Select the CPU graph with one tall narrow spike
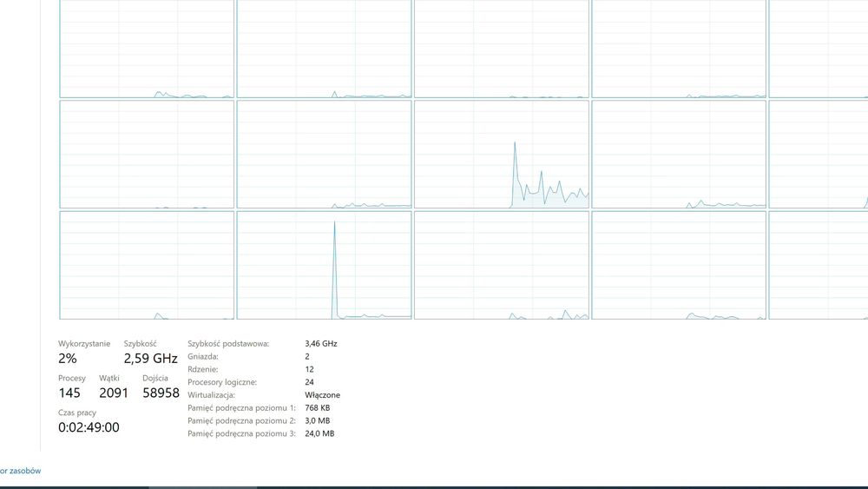Image resolution: width=868 pixels, height=489 pixels. pos(325,265)
